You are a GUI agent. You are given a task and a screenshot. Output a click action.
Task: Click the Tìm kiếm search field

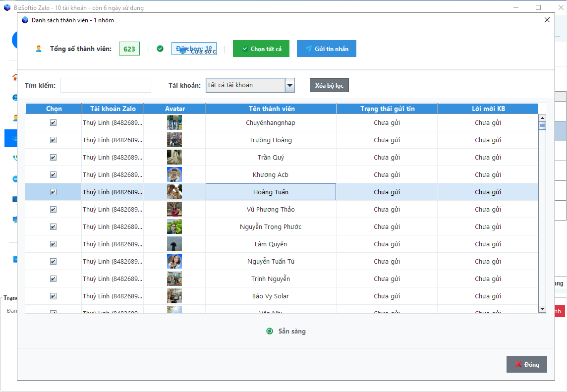[106, 85]
